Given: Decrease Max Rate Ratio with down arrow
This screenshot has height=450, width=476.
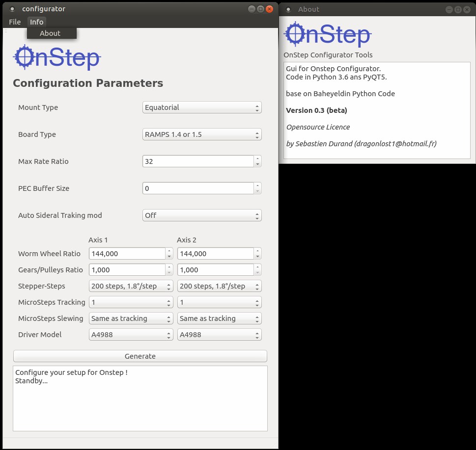Looking at the screenshot, I should (257, 164).
